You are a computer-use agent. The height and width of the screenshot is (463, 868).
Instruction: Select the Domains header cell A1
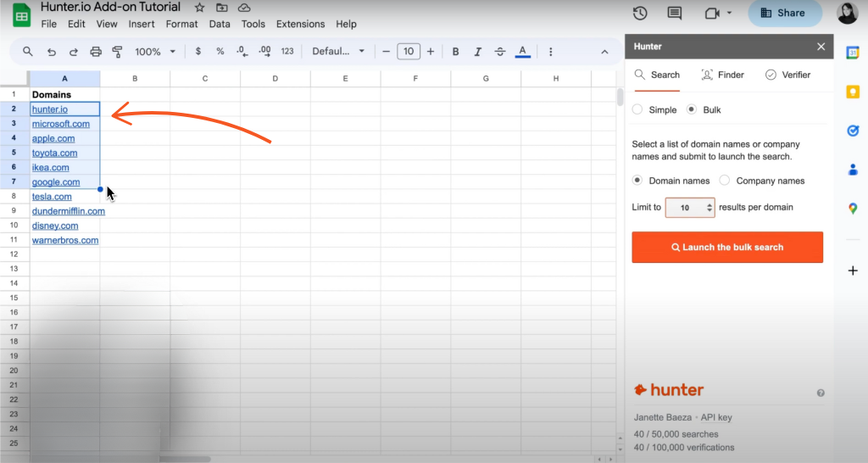64,95
